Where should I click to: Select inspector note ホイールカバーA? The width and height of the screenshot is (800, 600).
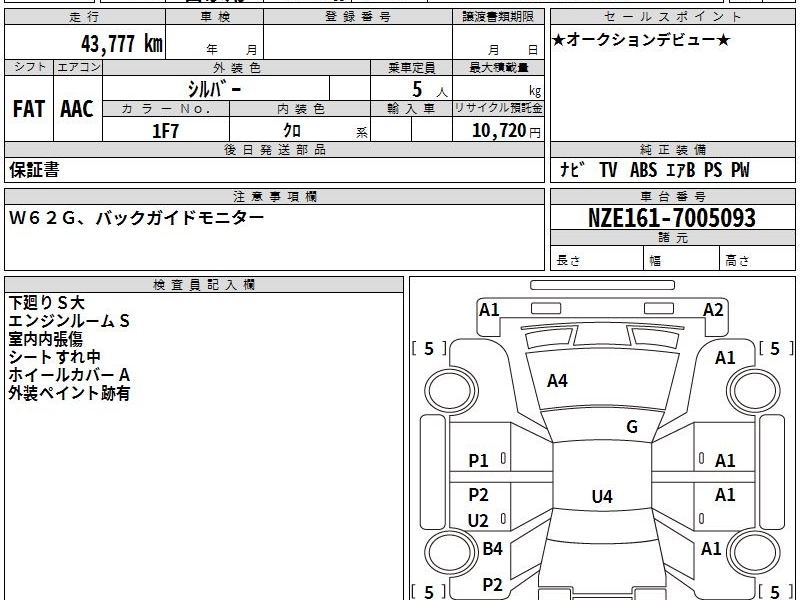click(x=69, y=375)
